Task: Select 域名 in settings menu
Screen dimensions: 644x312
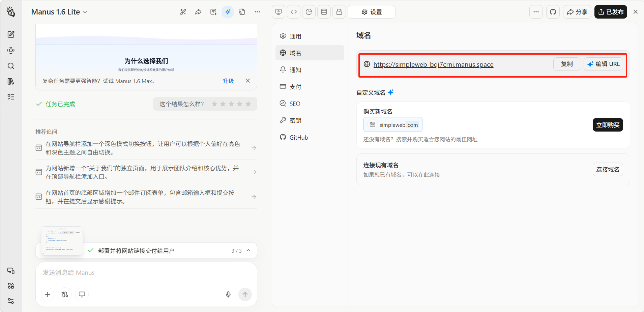Action: coord(310,53)
